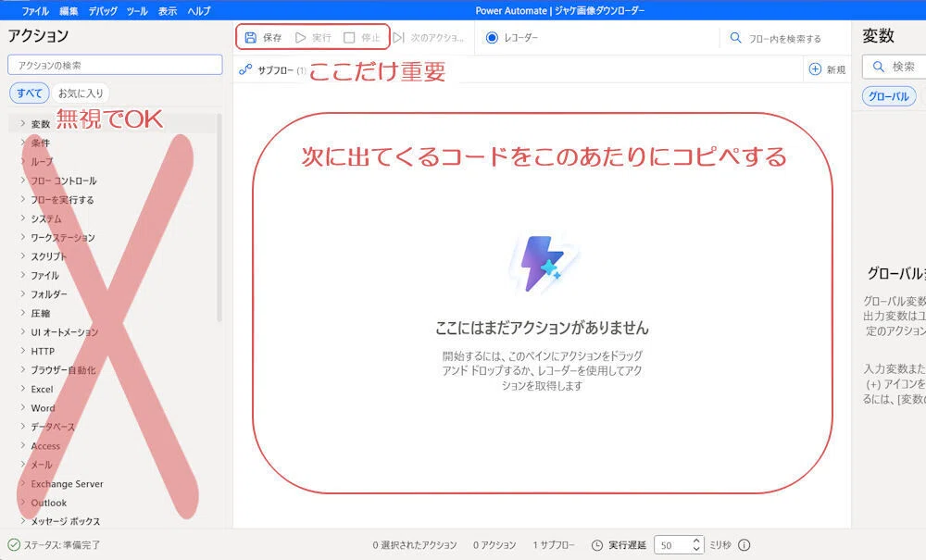Click the 1 サブフロー status text
This screenshot has height=560, width=926.
(x=554, y=544)
